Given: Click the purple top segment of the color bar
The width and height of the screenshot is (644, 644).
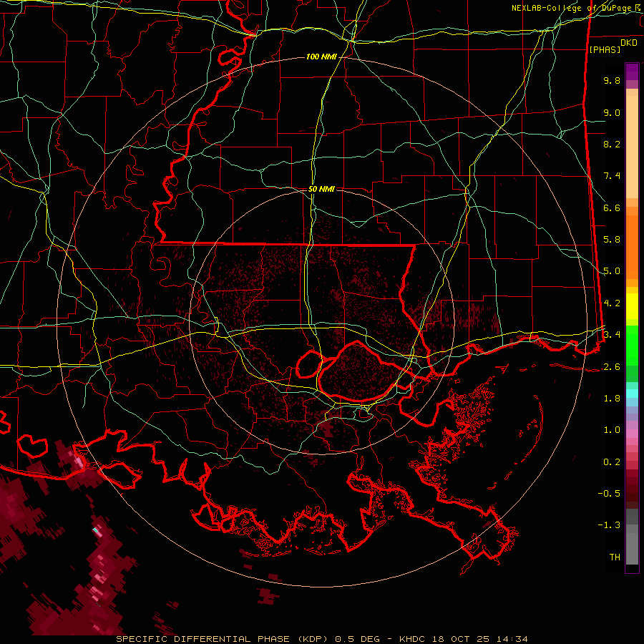Looking at the screenshot, I should pyautogui.click(x=632, y=72).
